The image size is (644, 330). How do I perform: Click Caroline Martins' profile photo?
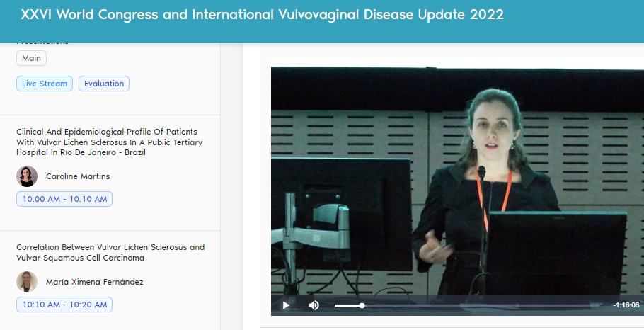[x=27, y=176]
